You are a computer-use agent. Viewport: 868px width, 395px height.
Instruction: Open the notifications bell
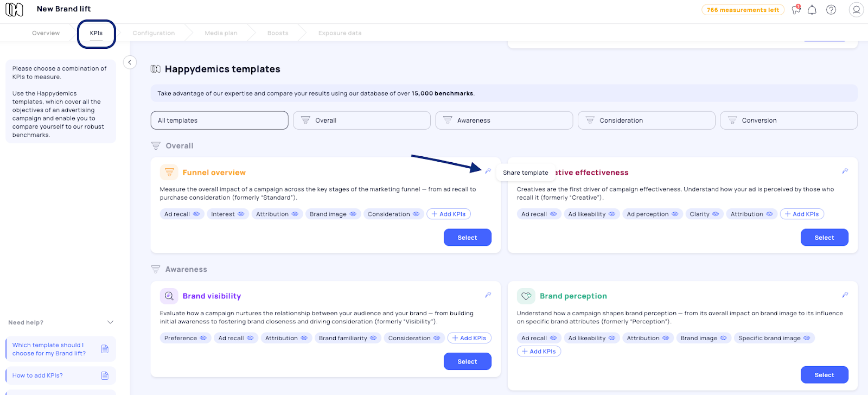pos(812,10)
